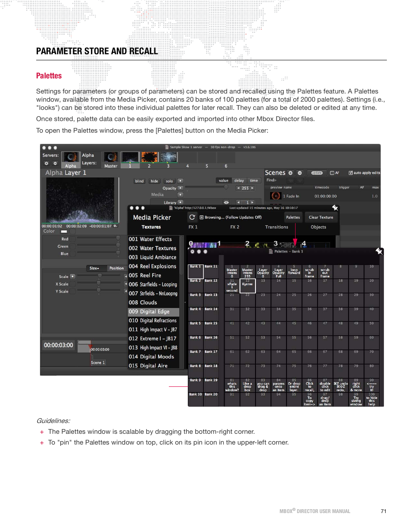Open the Size dropdown
The height and width of the screenshot is (532, 411).
click(x=96, y=268)
